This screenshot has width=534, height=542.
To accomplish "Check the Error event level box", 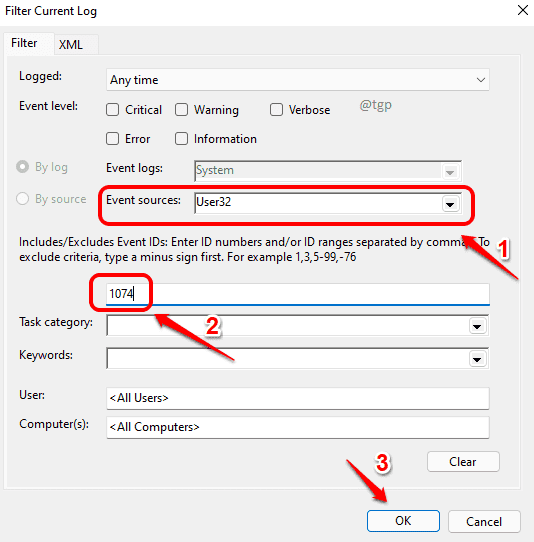I will (113, 139).
